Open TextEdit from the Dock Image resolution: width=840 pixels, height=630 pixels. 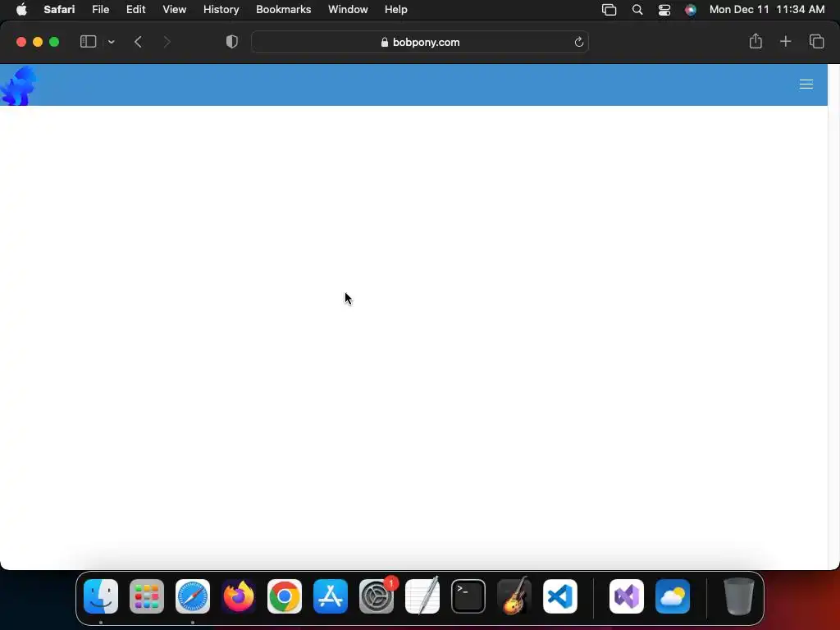[422, 596]
